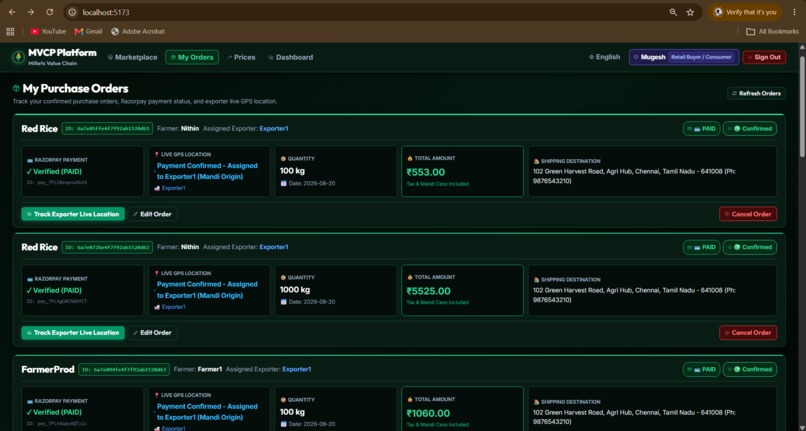Screen dimensions: 806x431
Task: Click order ID ending d63 on FarmerProd
Action: point(124,369)
